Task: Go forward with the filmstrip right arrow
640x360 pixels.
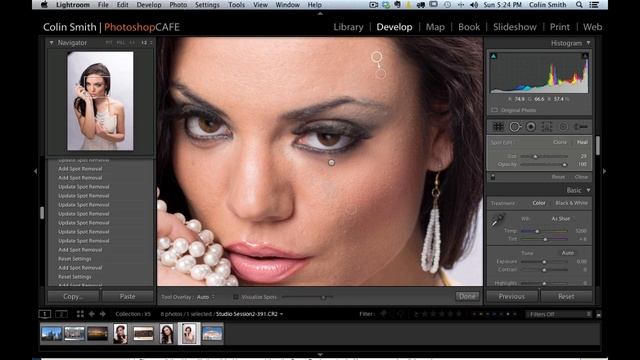Action: (103, 314)
